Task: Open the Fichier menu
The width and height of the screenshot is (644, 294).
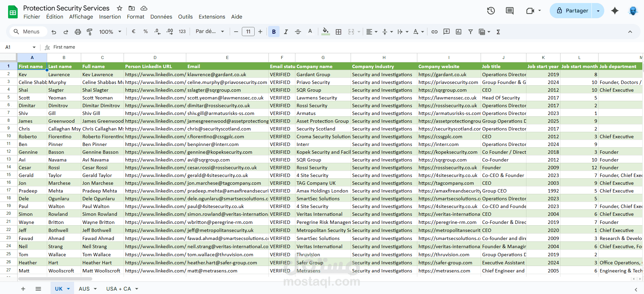Action: coord(32,17)
